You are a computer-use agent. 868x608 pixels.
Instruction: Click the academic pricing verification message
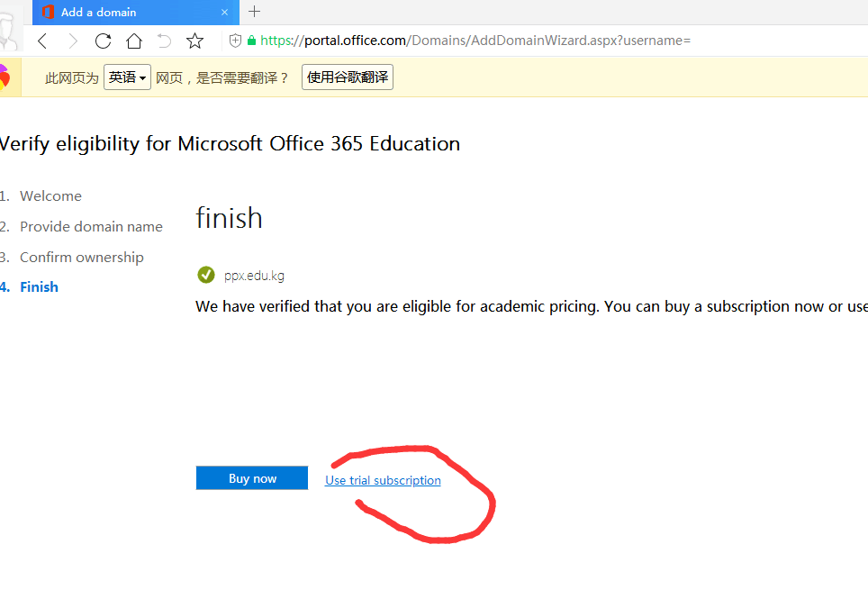click(531, 306)
